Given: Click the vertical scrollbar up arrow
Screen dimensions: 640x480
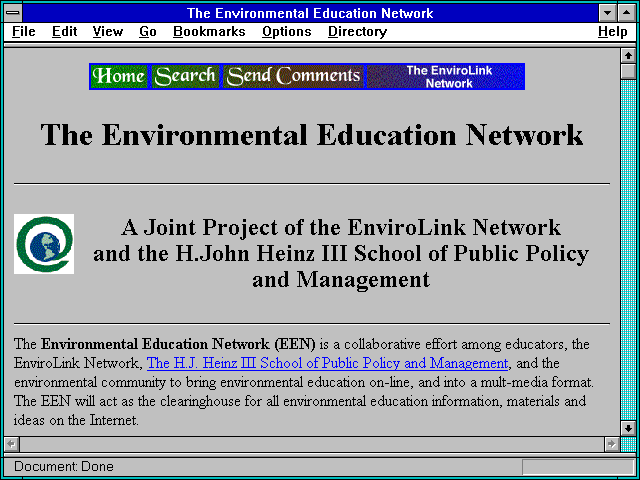Looking at the screenshot, I should (627, 56).
